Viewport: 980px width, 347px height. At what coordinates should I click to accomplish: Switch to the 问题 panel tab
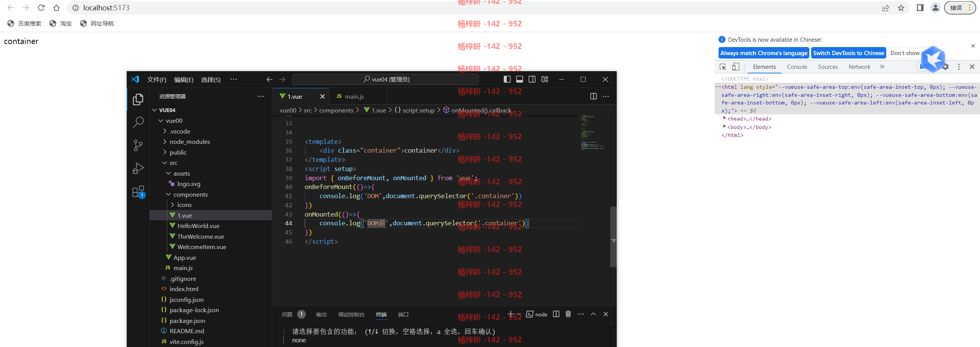pos(287,314)
